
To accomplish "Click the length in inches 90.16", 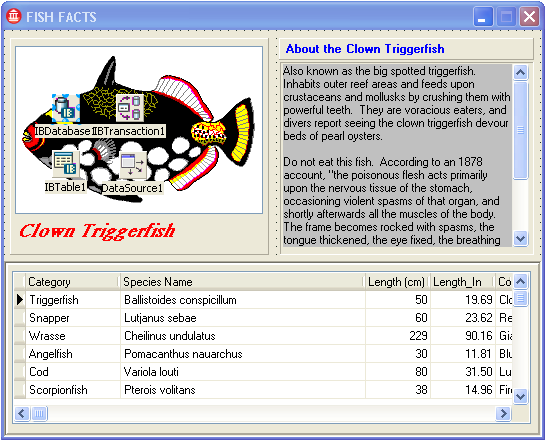I will coord(463,336).
